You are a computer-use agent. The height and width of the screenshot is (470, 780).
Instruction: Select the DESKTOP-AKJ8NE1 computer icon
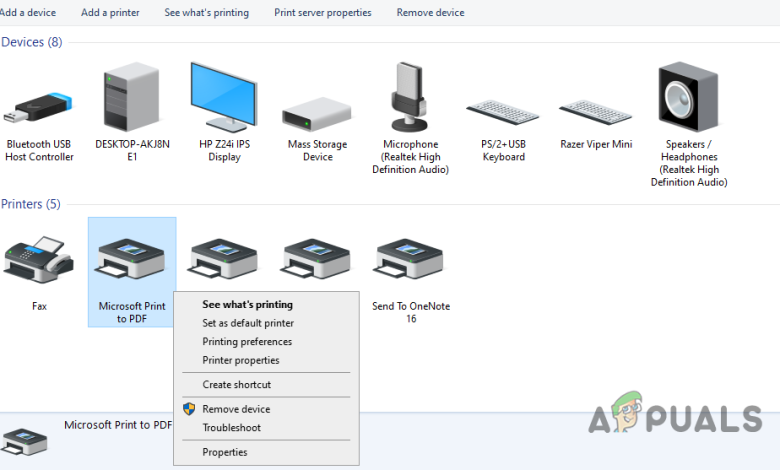(x=131, y=96)
